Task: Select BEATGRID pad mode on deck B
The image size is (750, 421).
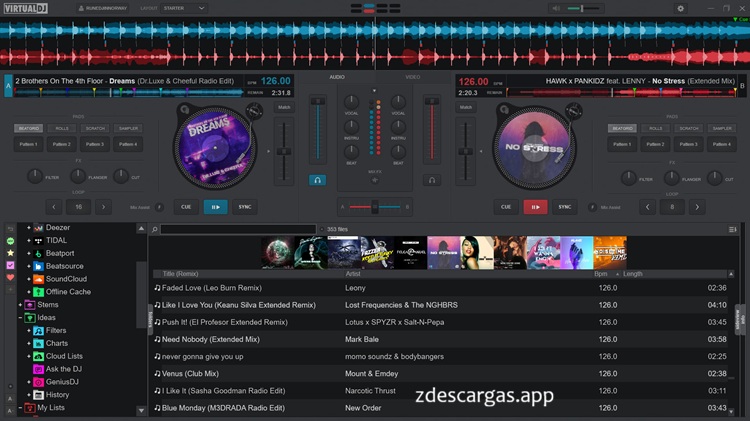Action: (x=622, y=128)
